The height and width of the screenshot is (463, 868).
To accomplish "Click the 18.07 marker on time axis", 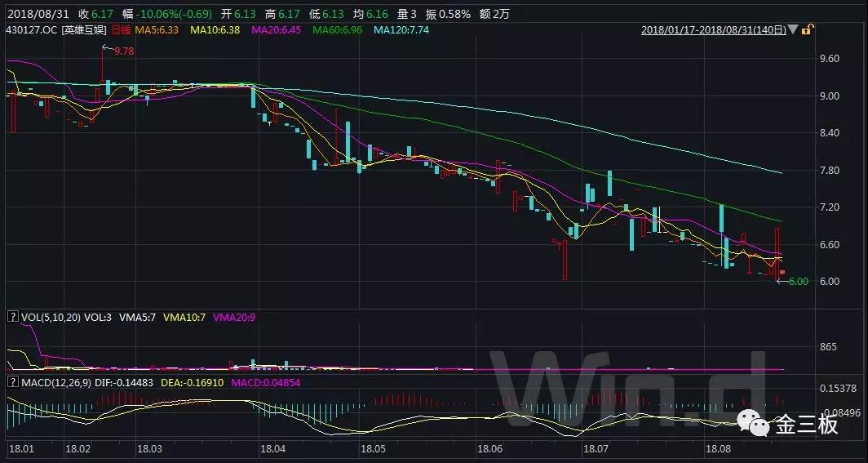I will coord(596,449).
